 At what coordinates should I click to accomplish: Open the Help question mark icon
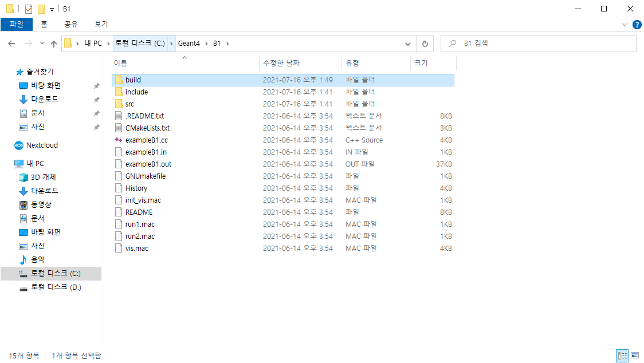(x=637, y=25)
